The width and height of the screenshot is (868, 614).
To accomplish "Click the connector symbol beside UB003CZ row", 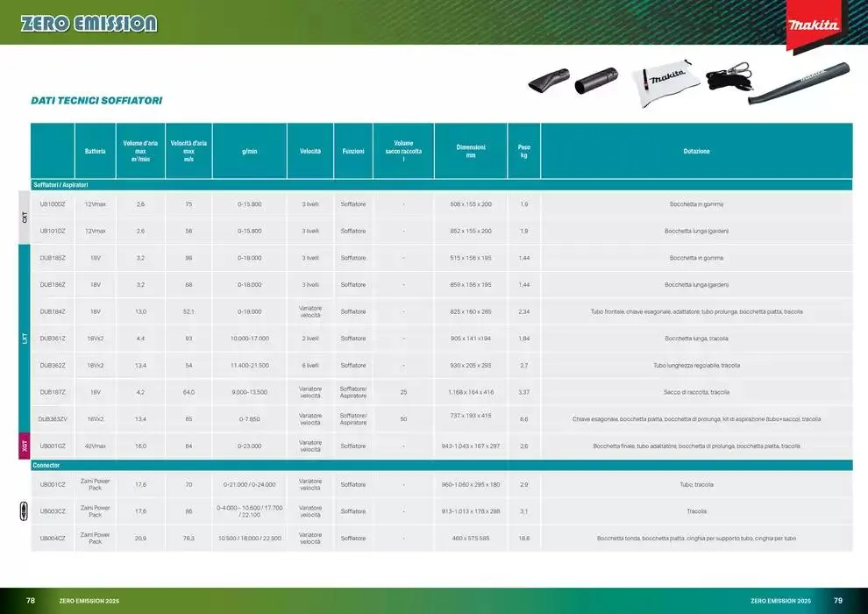I will coord(24,511).
